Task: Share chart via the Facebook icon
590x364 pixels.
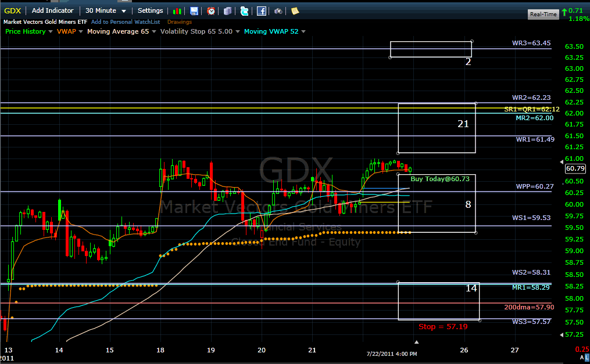Action: 261,11
